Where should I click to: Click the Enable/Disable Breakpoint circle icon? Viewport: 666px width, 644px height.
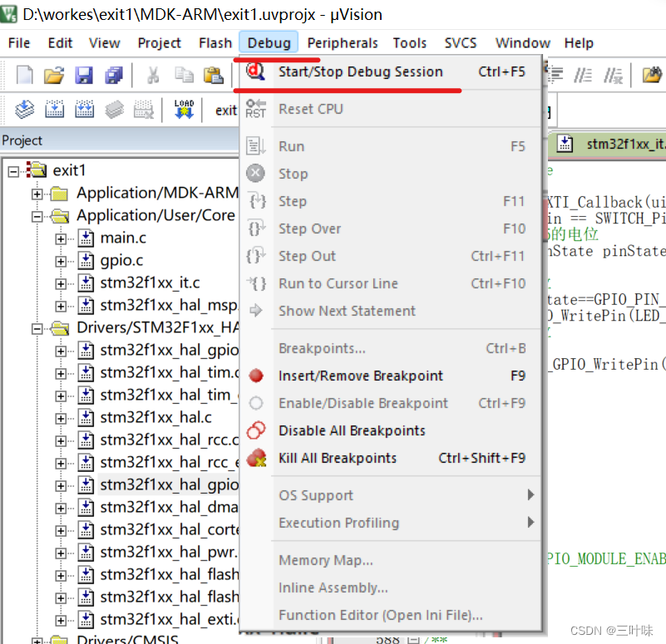pyautogui.click(x=256, y=403)
